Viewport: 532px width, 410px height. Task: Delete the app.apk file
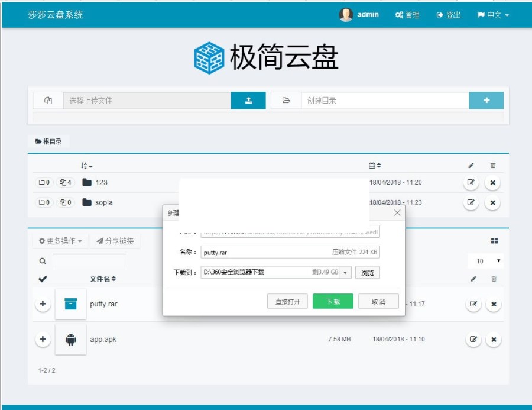tap(494, 339)
